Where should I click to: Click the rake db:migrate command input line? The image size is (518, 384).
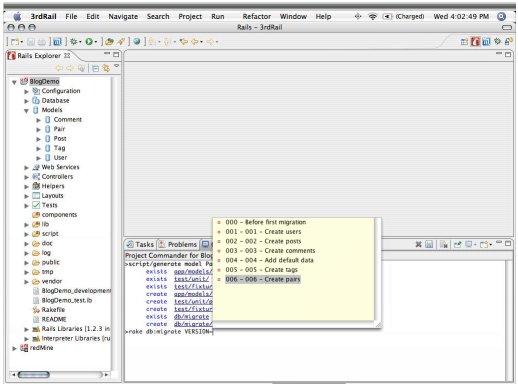coord(169,332)
